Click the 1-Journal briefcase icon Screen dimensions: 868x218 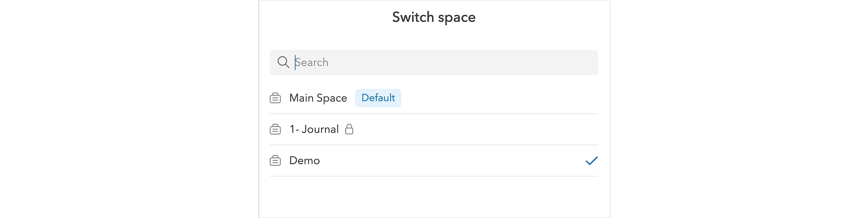tap(275, 129)
